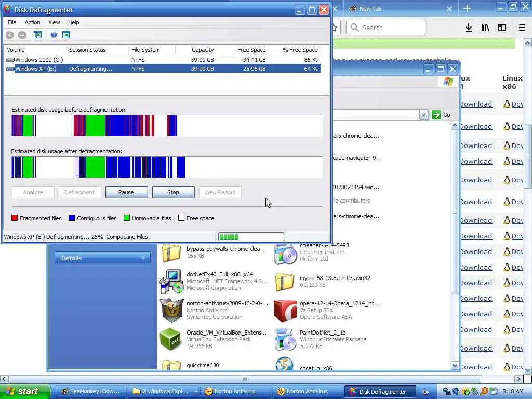
Task: Click the white Free space legend swatch
Action: click(x=181, y=218)
